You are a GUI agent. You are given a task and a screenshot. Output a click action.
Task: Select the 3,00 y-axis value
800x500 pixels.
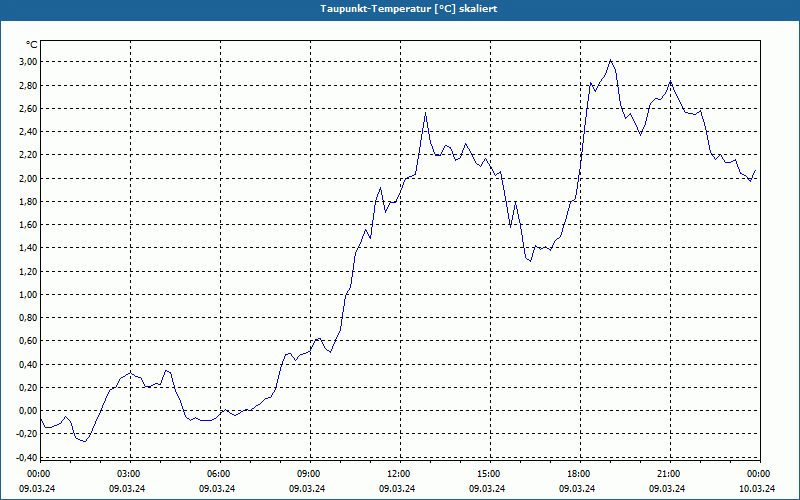coord(29,62)
